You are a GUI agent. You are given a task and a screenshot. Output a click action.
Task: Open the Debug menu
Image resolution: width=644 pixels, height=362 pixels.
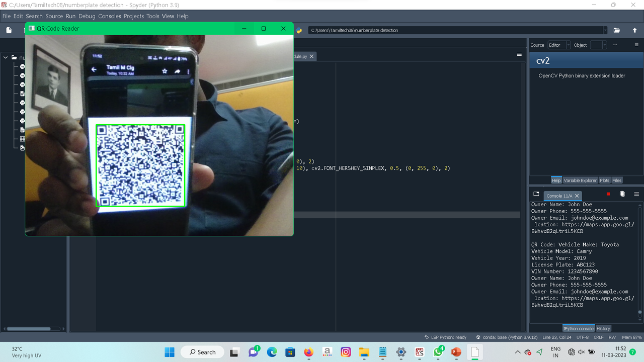pyautogui.click(x=87, y=16)
